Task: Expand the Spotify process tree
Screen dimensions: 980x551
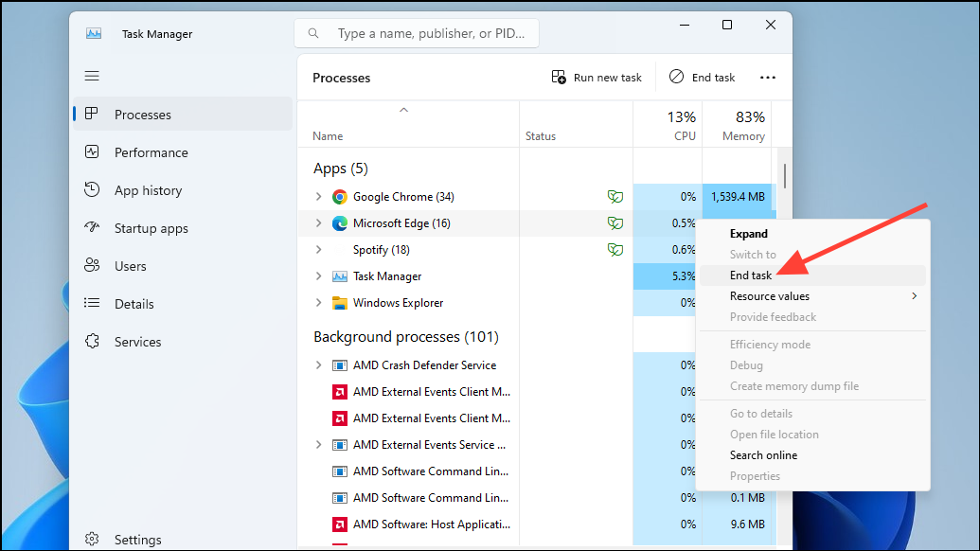Action: [320, 249]
